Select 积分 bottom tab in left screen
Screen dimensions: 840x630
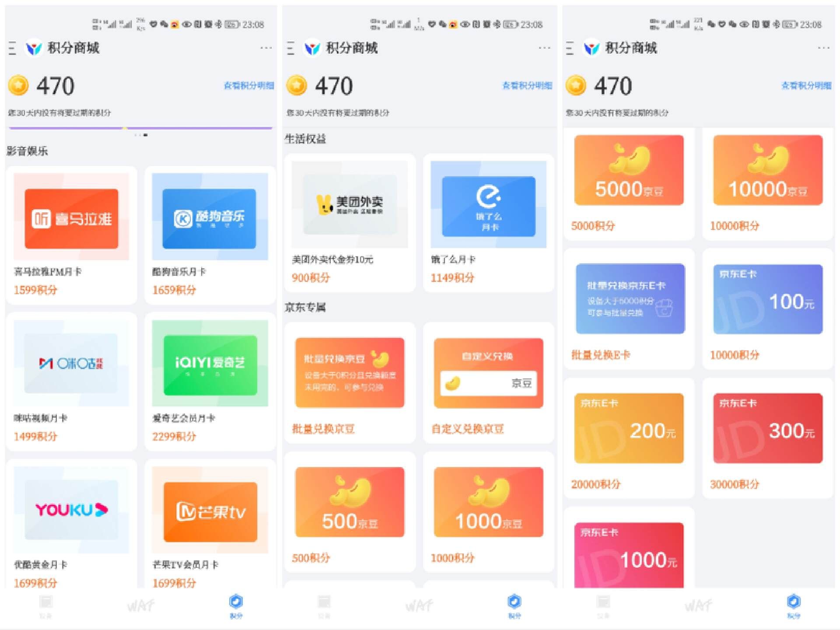(x=236, y=606)
